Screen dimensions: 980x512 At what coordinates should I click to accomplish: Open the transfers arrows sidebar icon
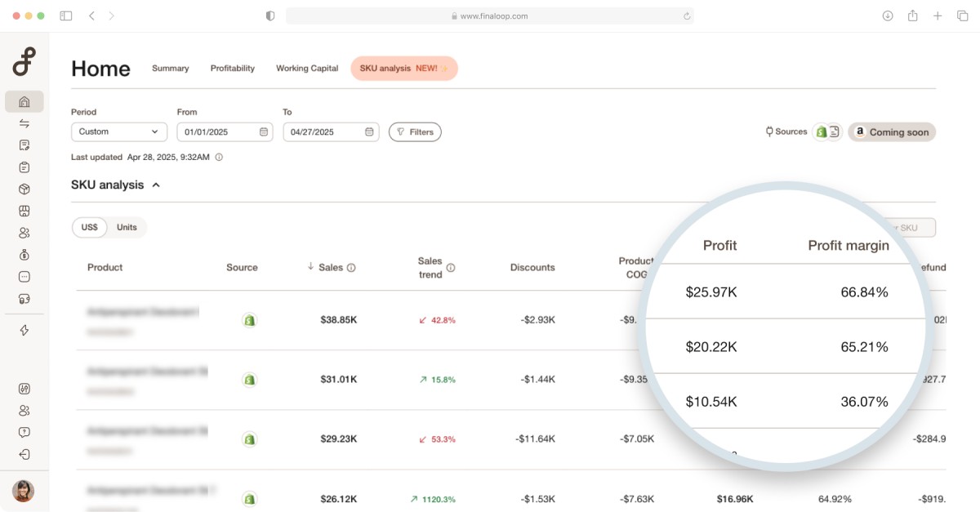coord(24,123)
